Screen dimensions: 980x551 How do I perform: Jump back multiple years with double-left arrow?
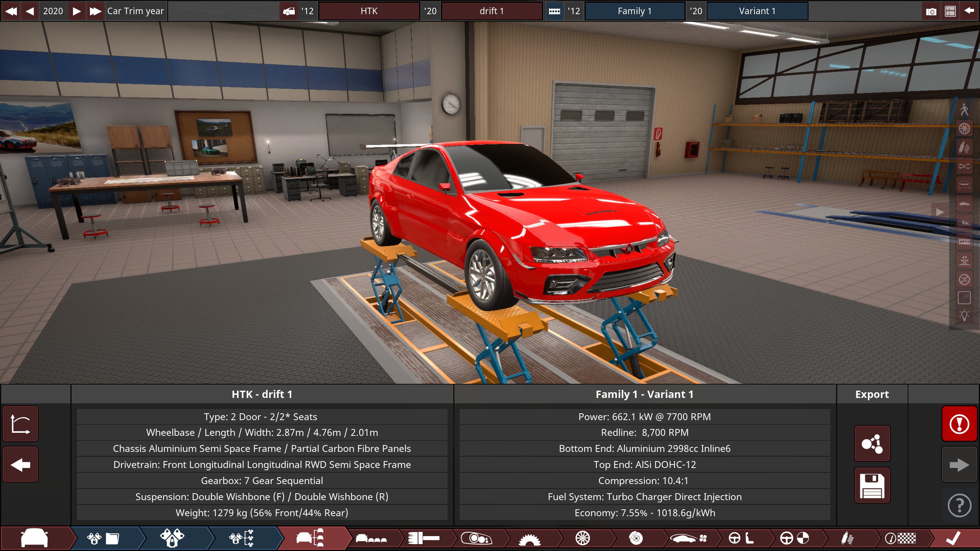coord(11,11)
